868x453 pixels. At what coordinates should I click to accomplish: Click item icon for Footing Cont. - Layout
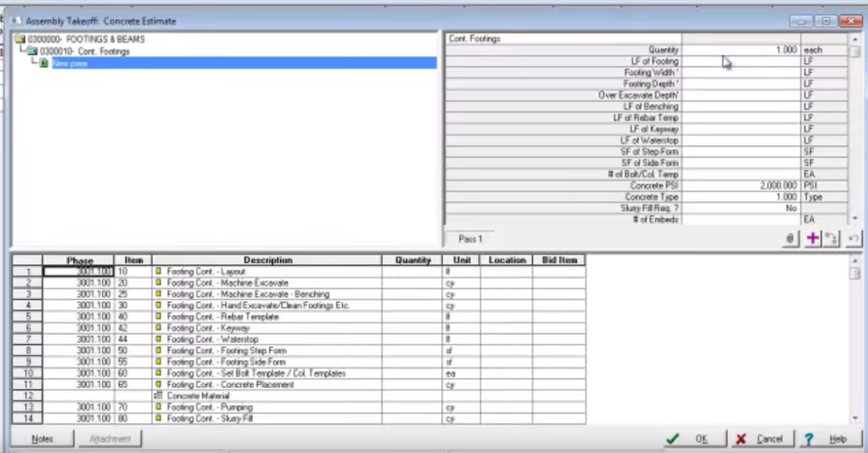[x=158, y=272]
